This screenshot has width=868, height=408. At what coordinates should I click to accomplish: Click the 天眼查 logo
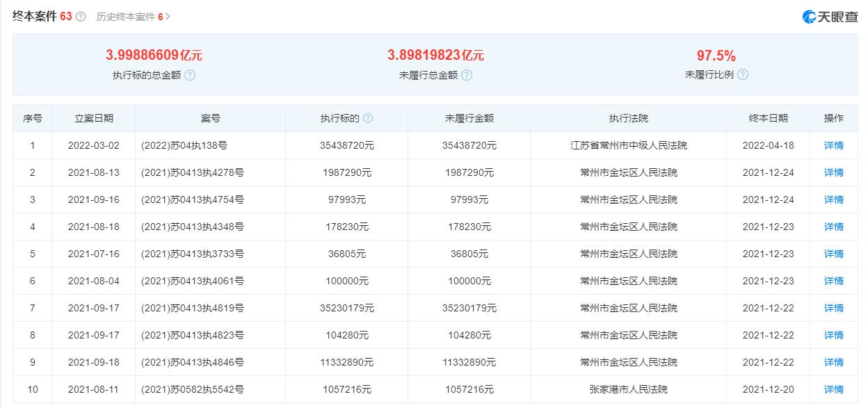point(830,17)
